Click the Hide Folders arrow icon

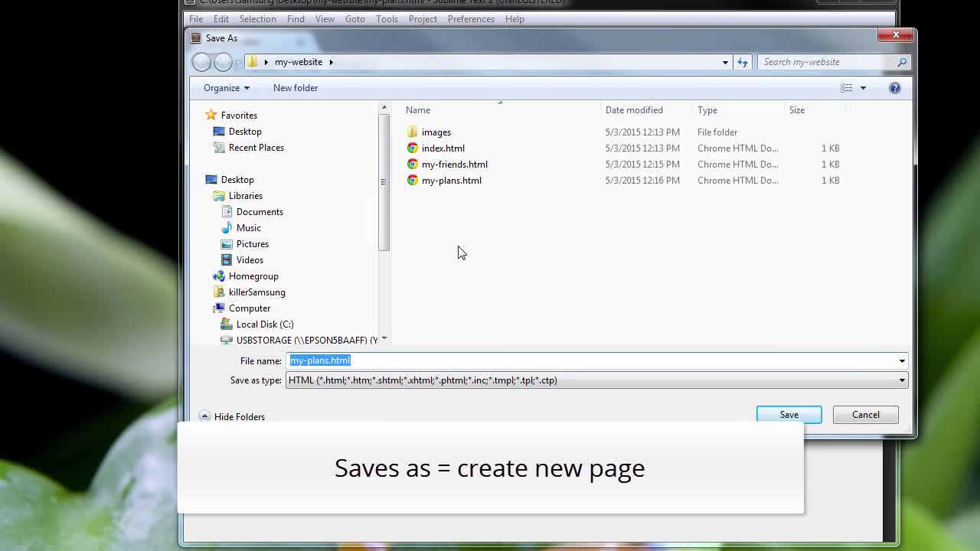click(204, 416)
